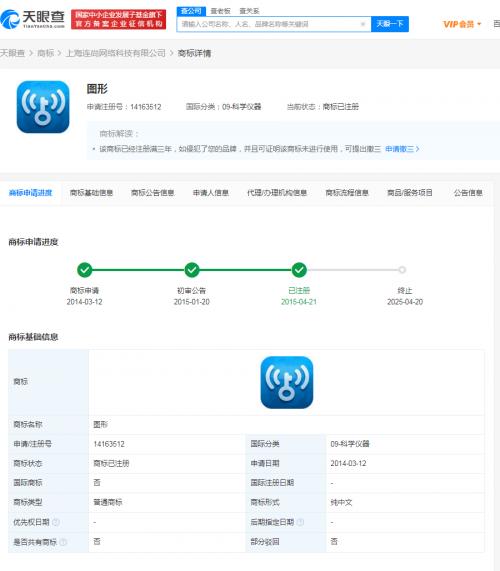Switch to the 商标公告信息 tab

point(153,193)
